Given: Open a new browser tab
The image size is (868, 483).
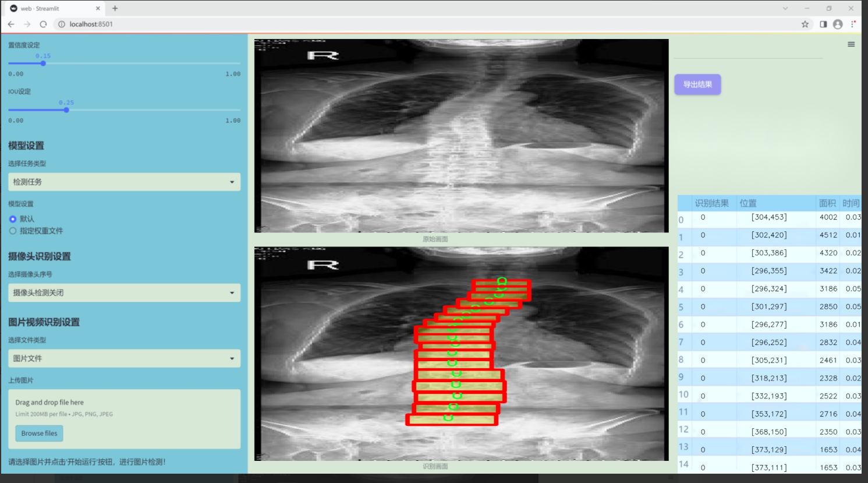Looking at the screenshot, I should point(115,8).
